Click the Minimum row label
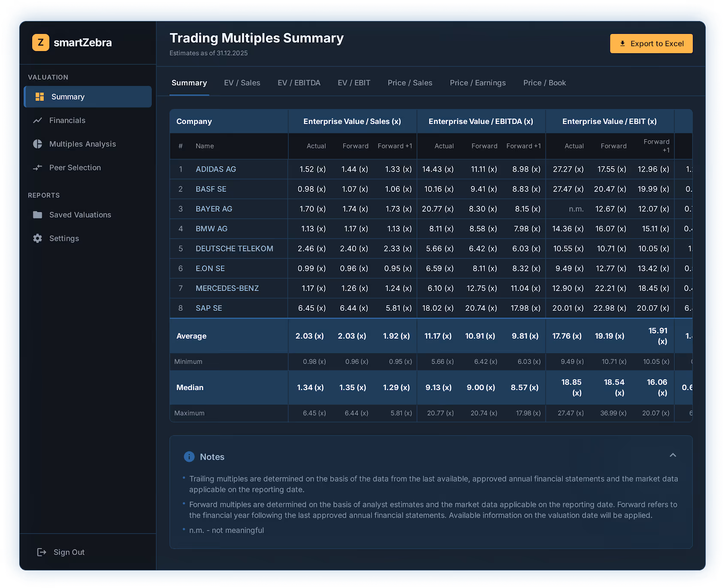The width and height of the screenshot is (725, 588). pos(188,361)
